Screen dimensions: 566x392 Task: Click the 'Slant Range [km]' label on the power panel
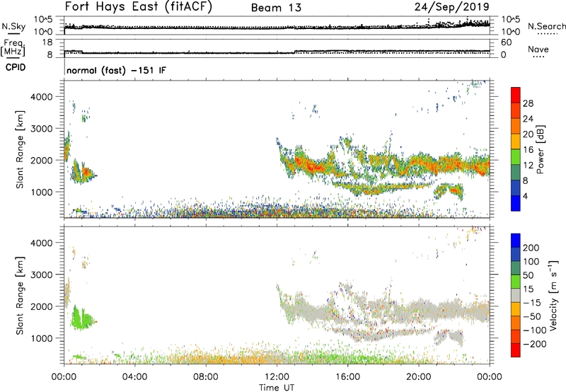[x=20, y=149]
